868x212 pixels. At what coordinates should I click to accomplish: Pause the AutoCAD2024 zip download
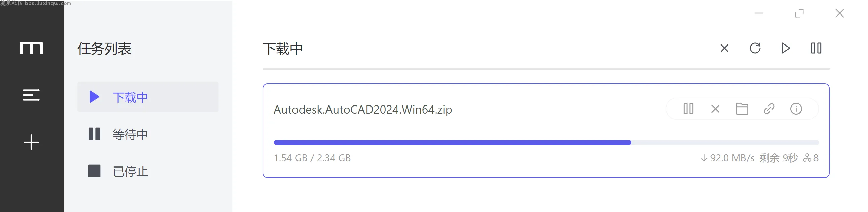pos(688,109)
